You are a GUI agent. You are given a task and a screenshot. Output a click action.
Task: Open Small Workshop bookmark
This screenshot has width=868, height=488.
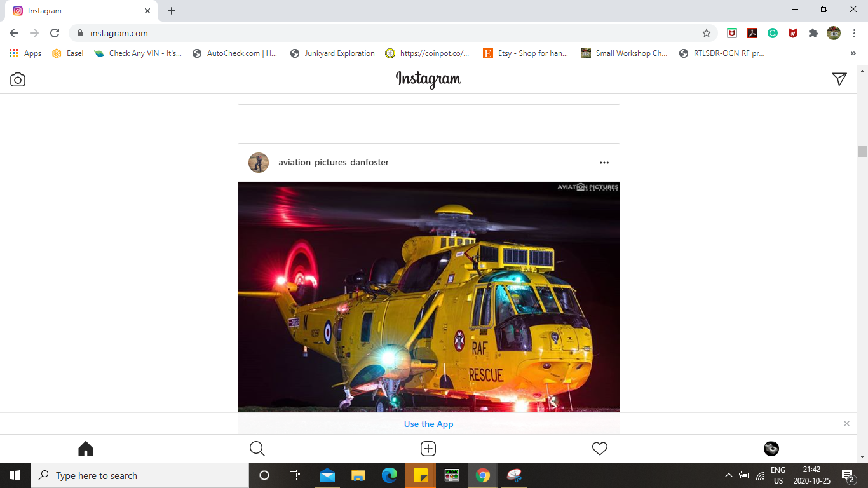click(624, 53)
